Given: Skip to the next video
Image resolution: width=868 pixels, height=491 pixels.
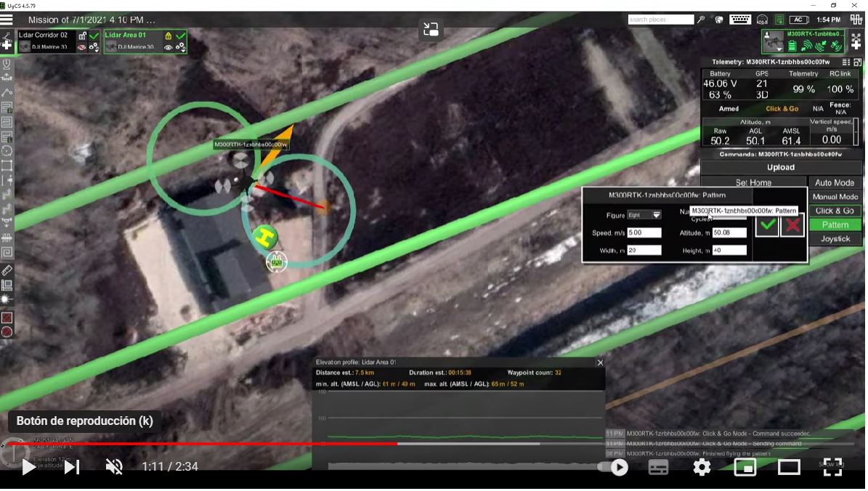Looking at the screenshot, I should tap(72, 467).
